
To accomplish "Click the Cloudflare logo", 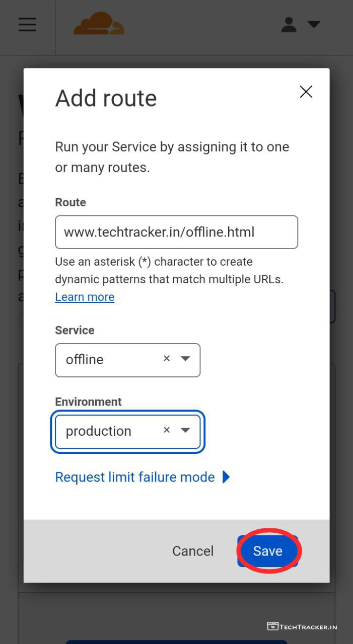I will (x=99, y=24).
